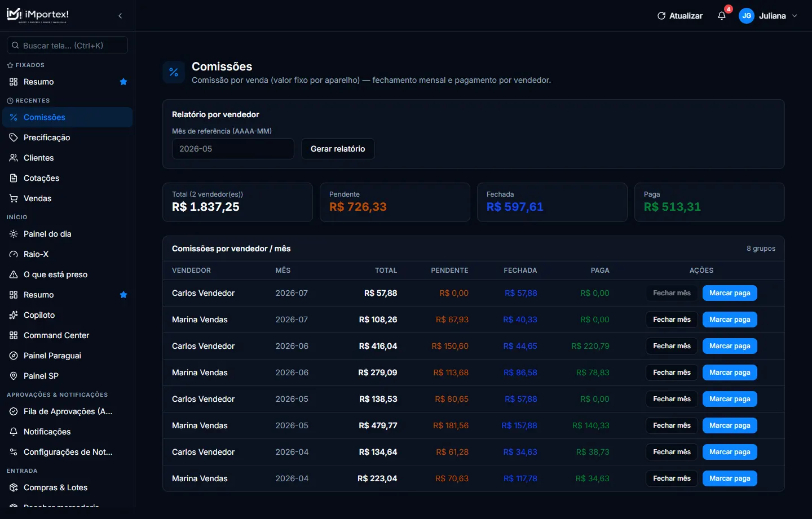The image size is (812, 519).
Task: Click the refresh icon beside Atualizar
Action: [661, 16]
